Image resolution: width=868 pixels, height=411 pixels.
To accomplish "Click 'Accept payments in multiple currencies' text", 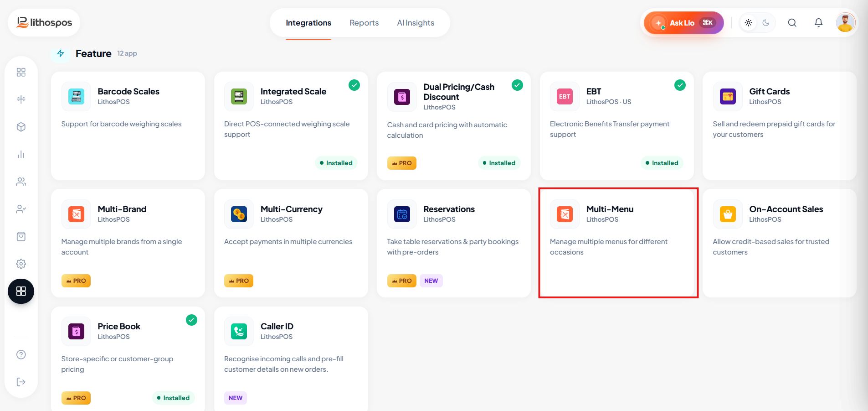I will [x=288, y=241].
